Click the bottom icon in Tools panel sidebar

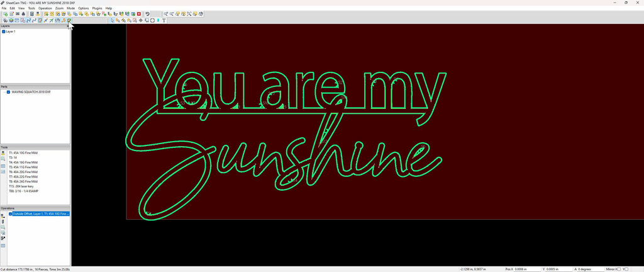[3, 171]
